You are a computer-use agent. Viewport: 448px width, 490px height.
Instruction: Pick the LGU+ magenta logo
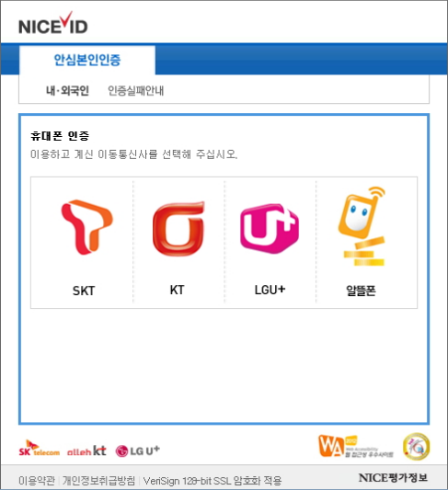click(270, 228)
